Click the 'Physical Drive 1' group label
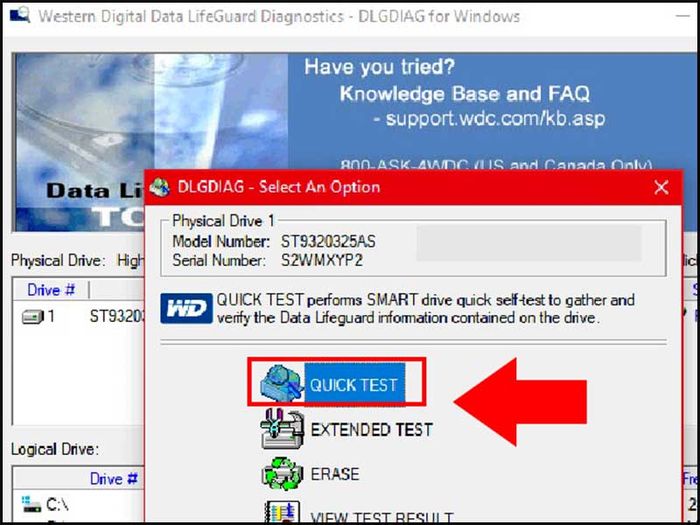The width and height of the screenshot is (700, 525). coord(223,221)
